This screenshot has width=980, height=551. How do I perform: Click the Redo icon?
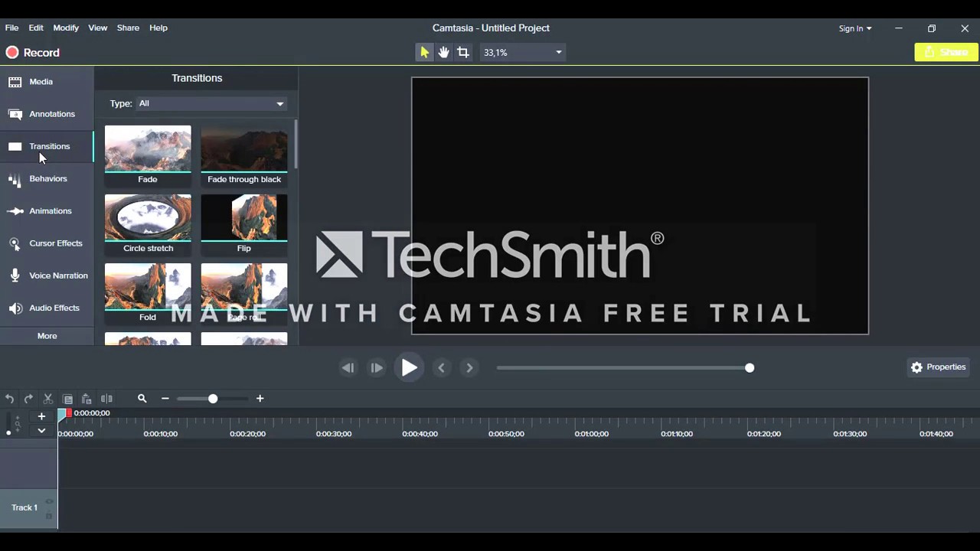[x=28, y=399]
